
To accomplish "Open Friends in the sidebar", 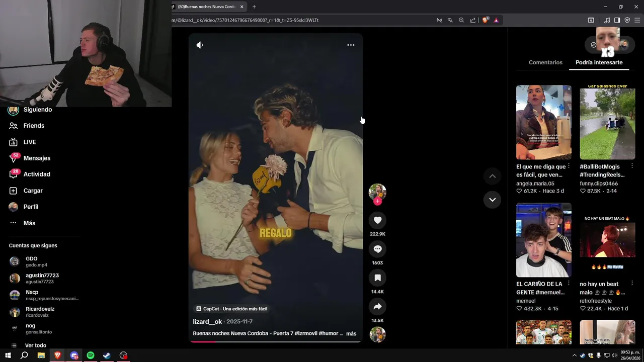I will click(34, 126).
